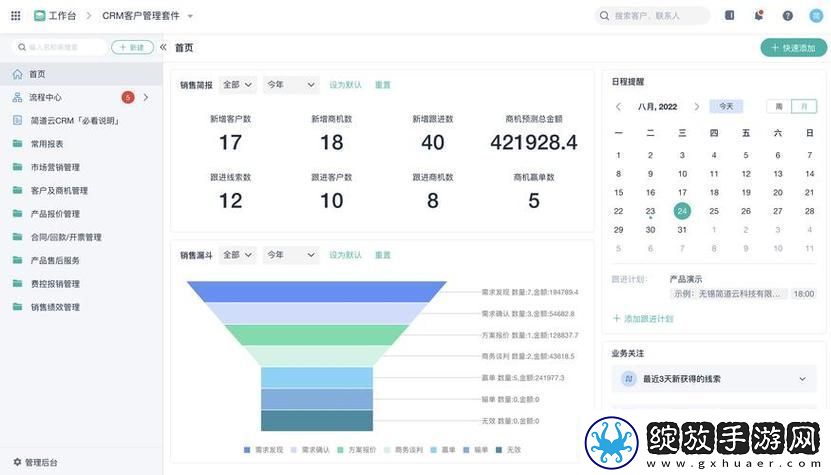The image size is (831, 475).
Task: Click 工作台 breadcrumb text
Action: point(63,16)
